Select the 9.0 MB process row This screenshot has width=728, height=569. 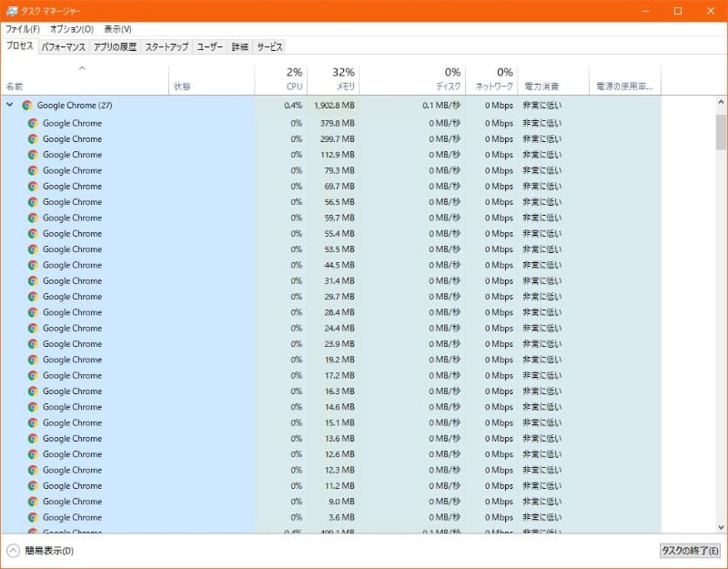tap(331, 502)
